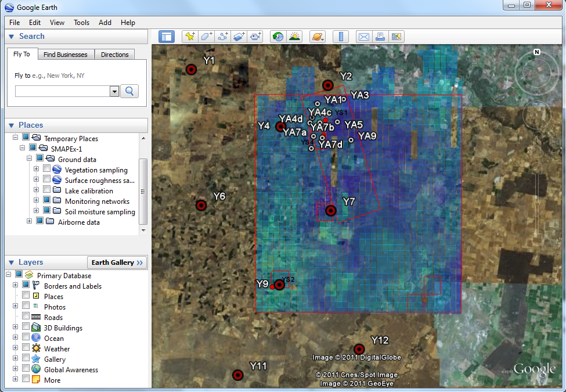This screenshot has width=566, height=392.
Task: Enable the 3D Buildings layer checkbox
Action: (x=26, y=326)
